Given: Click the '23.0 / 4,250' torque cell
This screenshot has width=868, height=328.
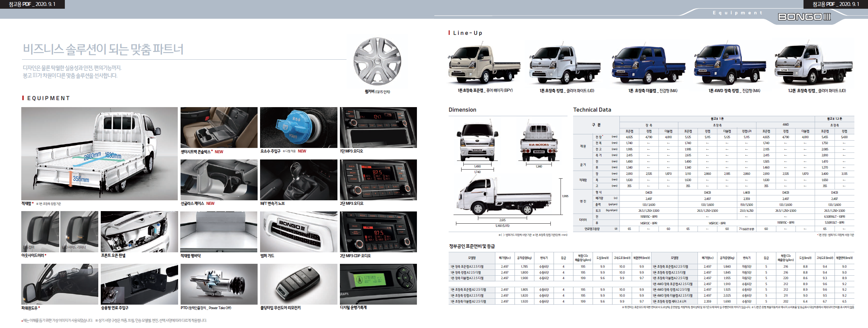Looking at the screenshot, I should click(746, 210).
